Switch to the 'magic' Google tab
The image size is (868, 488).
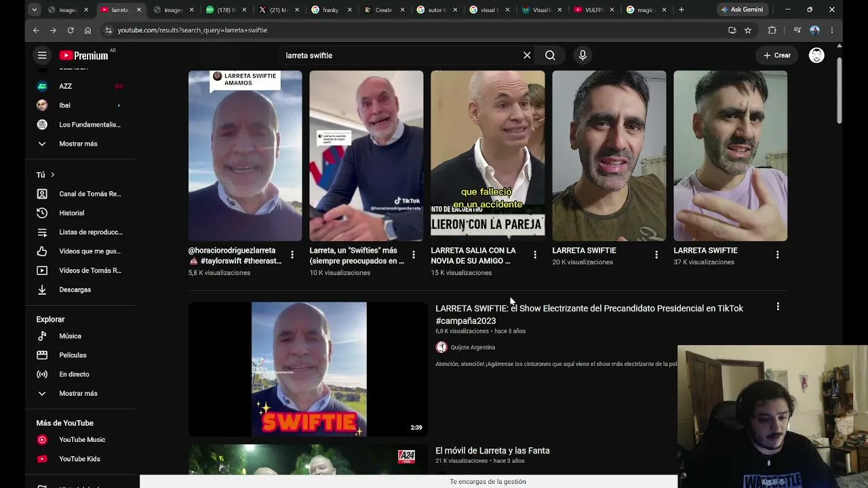(647, 9)
